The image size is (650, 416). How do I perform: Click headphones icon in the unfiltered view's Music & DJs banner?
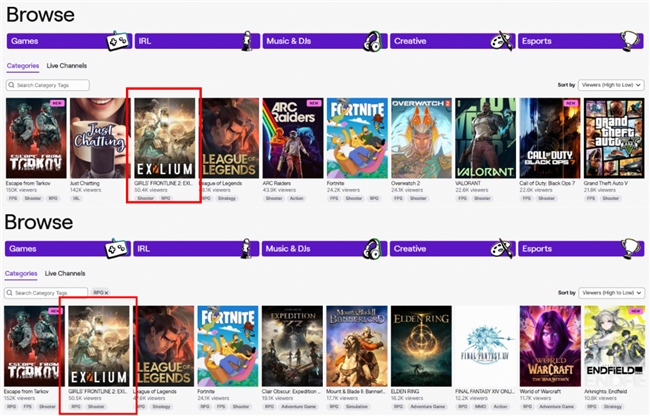coord(374,41)
